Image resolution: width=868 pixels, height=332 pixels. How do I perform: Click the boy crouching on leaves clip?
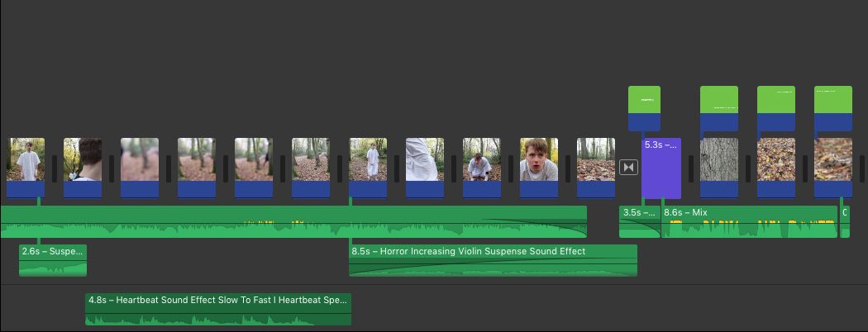tap(482, 168)
